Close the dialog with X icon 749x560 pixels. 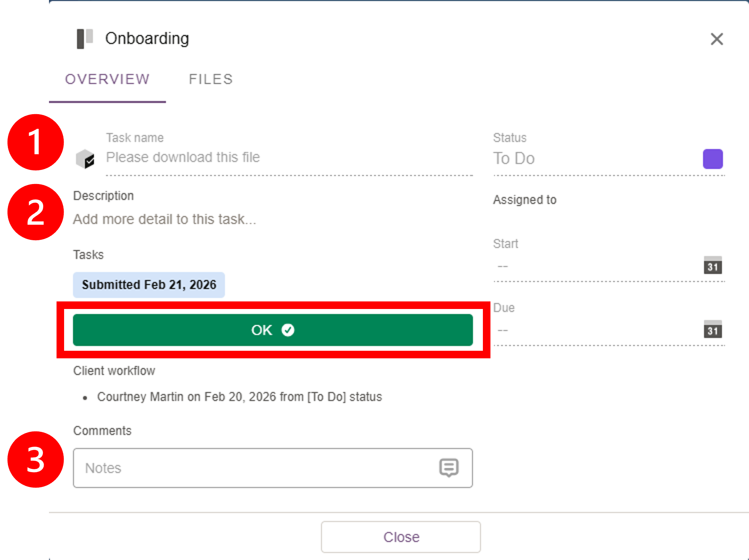tap(717, 39)
